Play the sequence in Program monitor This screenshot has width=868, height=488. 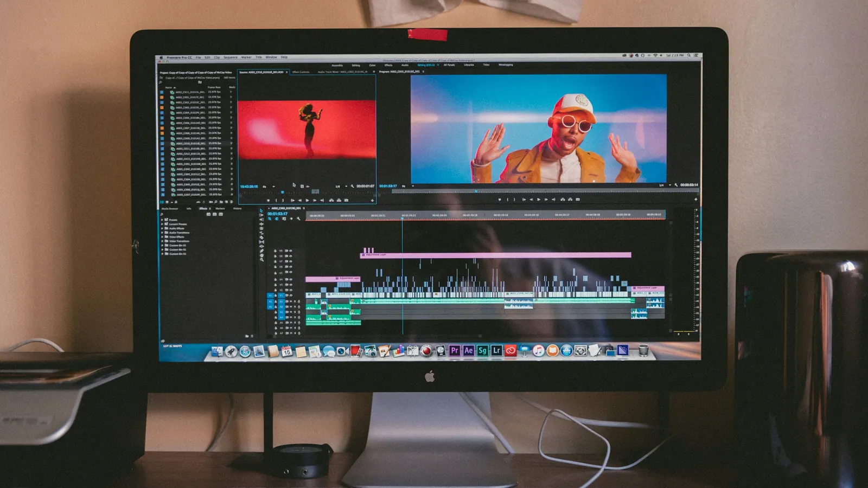[539, 200]
